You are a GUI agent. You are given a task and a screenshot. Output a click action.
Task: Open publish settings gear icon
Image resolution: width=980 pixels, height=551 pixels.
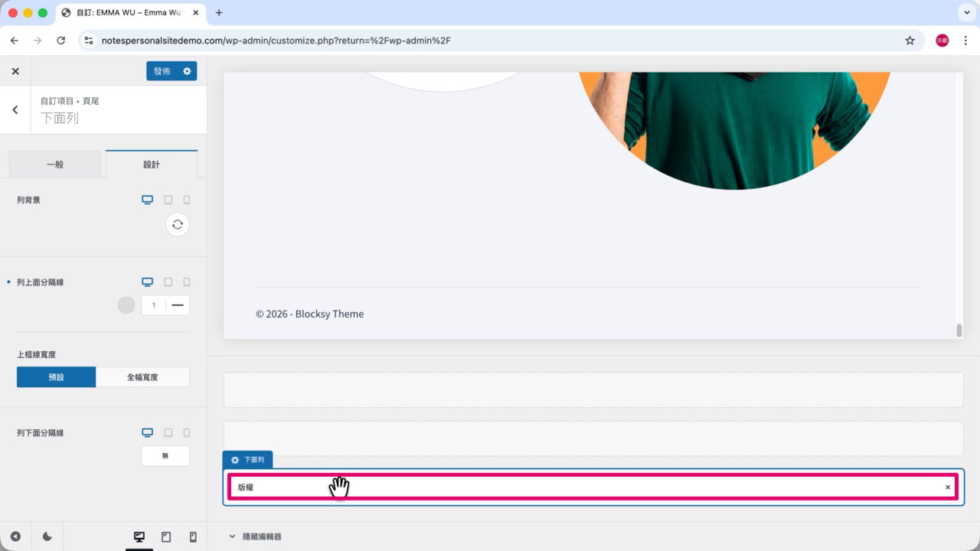(187, 71)
